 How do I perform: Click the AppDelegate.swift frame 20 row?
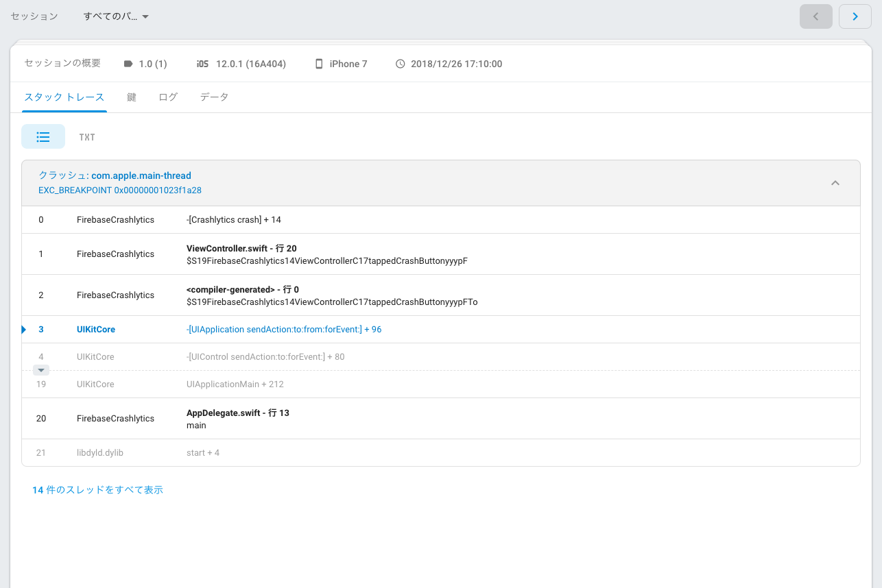[x=237, y=418]
